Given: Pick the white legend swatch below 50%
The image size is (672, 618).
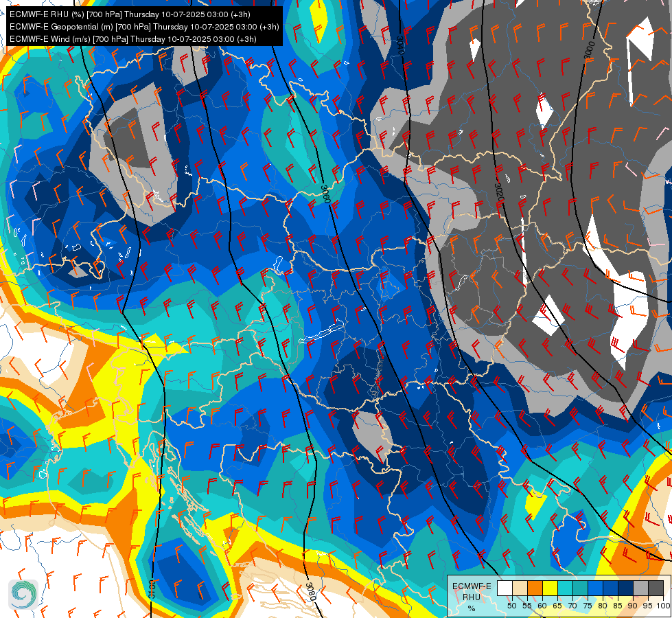Looking at the screenshot, I should point(505,588).
